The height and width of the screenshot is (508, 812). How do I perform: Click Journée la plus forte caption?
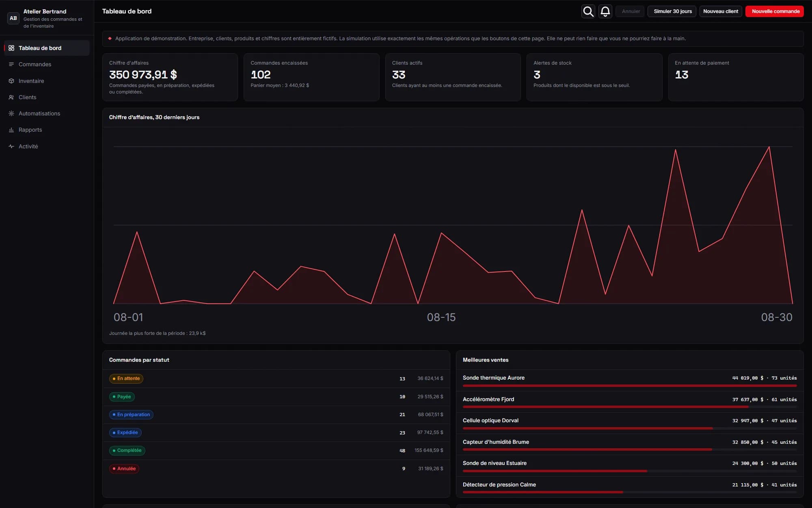click(x=158, y=333)
